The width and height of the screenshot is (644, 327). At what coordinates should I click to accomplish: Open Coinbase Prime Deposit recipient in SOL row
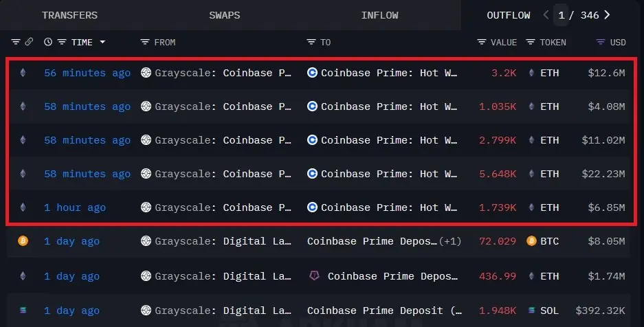point(384,311)
